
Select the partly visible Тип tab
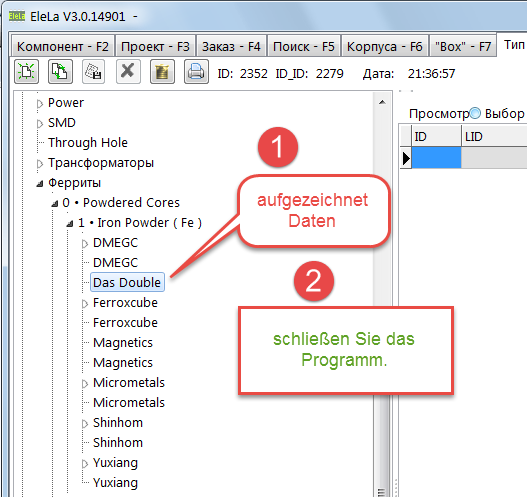click(x=513, y=44)
